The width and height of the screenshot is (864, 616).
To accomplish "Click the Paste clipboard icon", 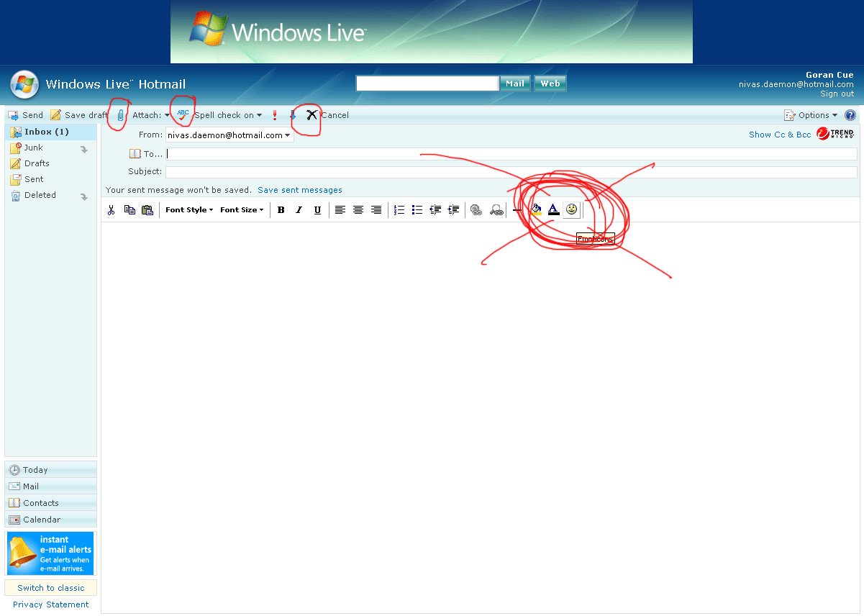I will click(147, 210).
